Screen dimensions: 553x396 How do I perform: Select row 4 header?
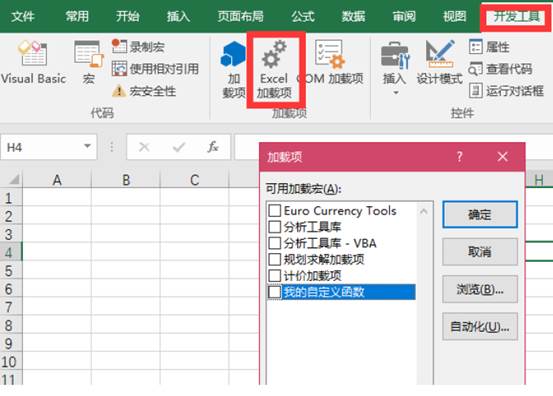[10, 253]
